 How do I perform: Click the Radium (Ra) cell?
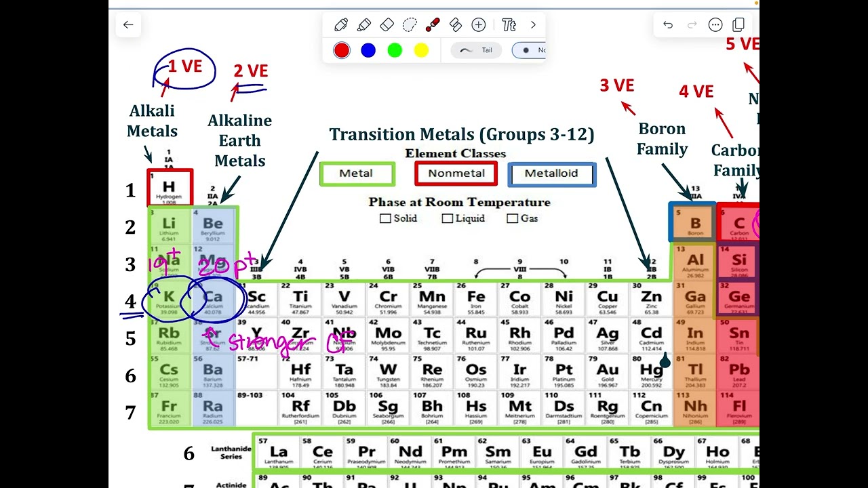213,409
